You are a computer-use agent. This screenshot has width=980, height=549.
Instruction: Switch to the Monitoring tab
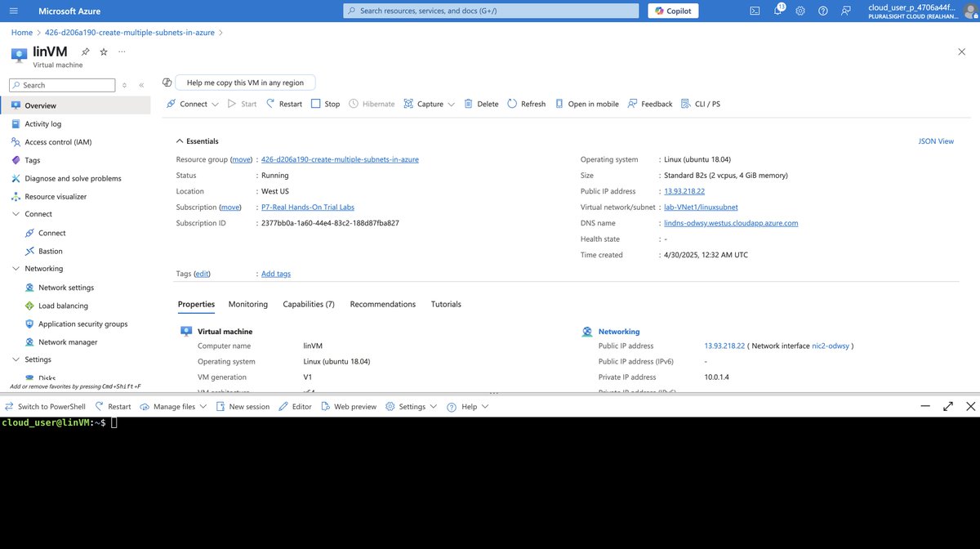248,304
